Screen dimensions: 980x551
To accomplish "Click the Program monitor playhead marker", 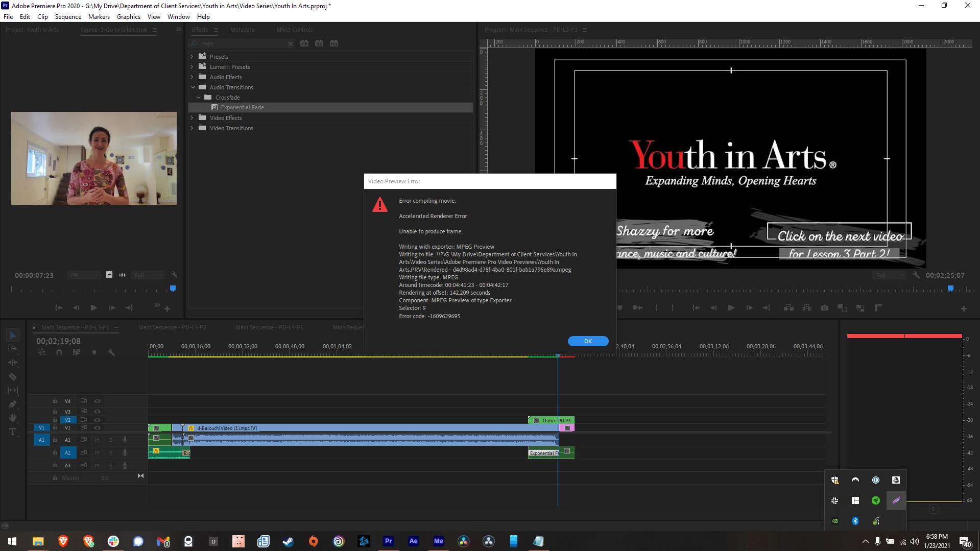I will 950,289.
